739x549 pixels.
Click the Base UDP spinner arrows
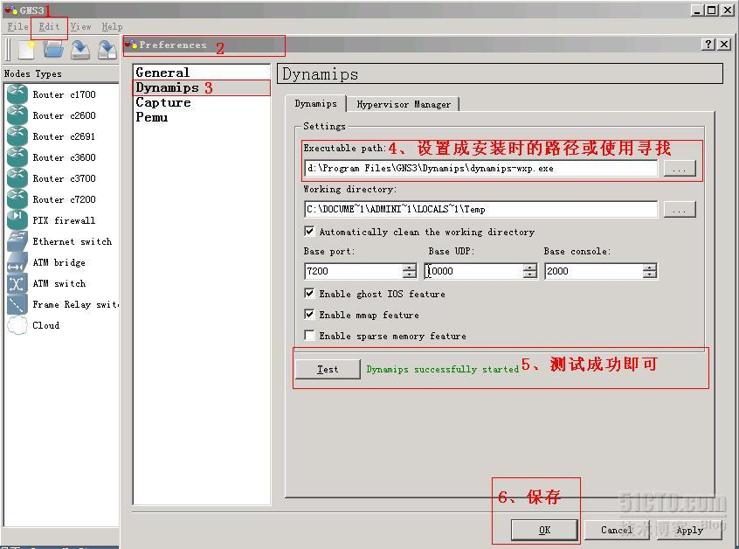point(530,271)
